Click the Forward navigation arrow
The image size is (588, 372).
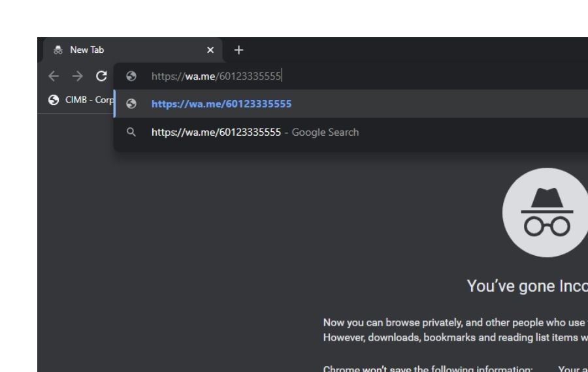click(77, 76)
